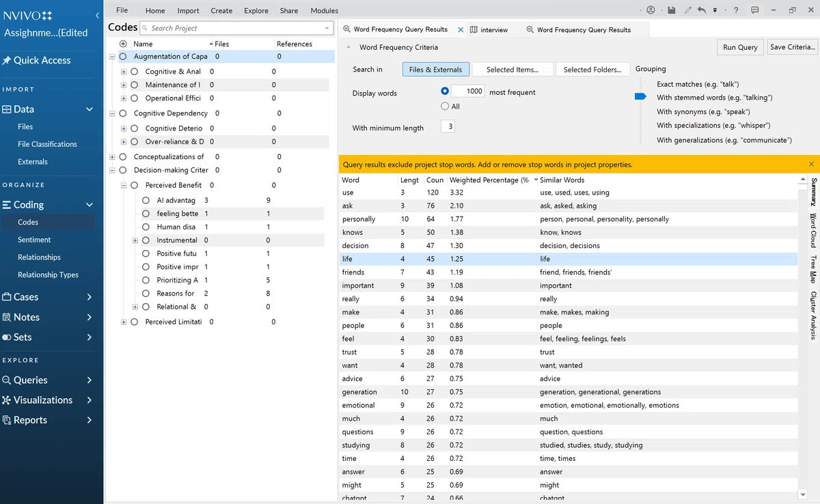Collapse the Data section chevron
Viewport: 820px width, 504px height.
coord(90,109)
